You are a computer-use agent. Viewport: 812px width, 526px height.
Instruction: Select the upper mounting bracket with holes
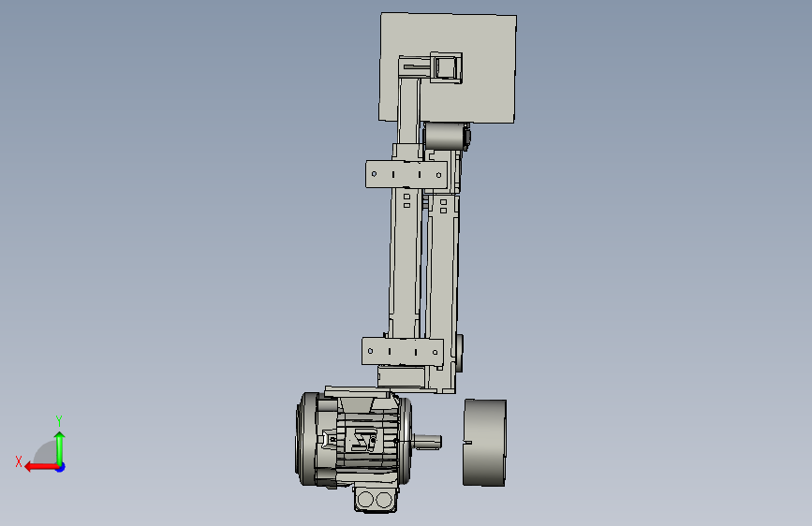point(406,174)
